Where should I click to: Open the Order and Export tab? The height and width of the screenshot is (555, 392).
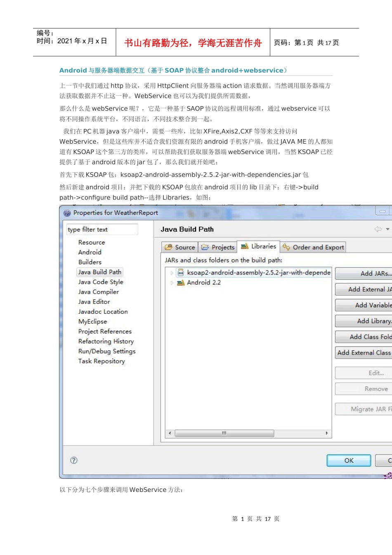(313, 247)
